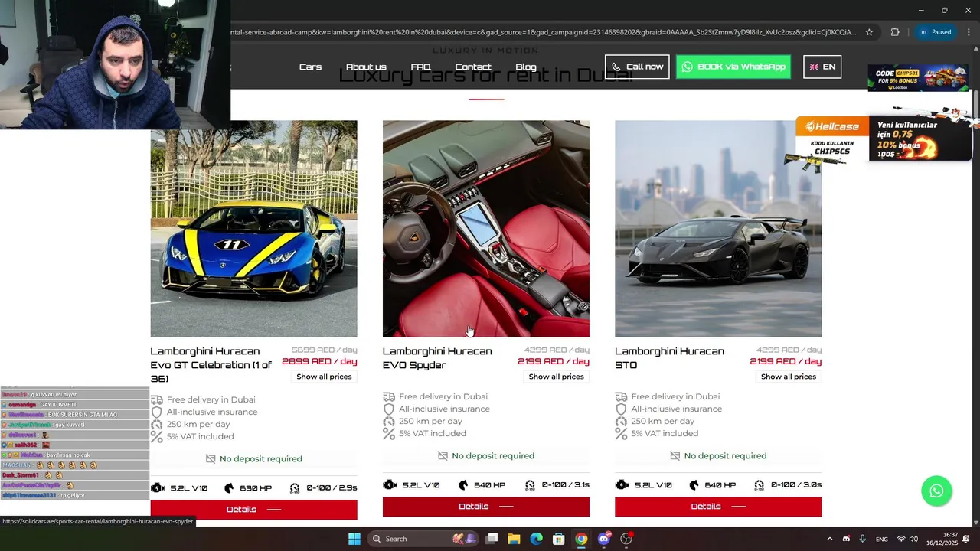Click the taskbar Search box
Image resolution: width=980 pixels, height=551 pixels.
(x=423, y=539)
